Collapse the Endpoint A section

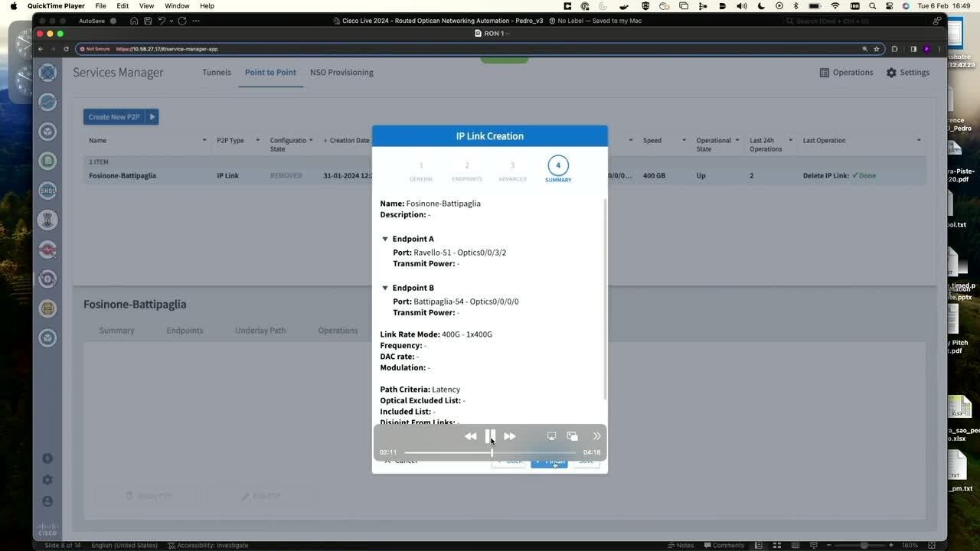385,239
